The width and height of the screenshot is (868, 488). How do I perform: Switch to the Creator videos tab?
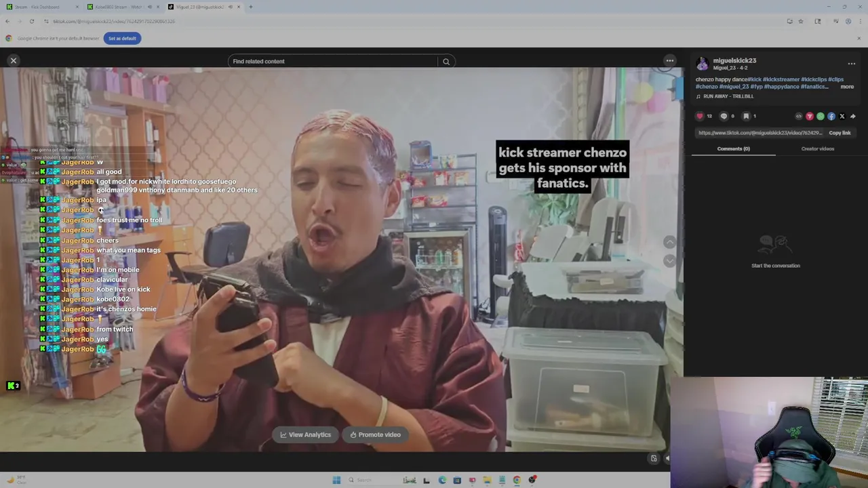[818, 148]
